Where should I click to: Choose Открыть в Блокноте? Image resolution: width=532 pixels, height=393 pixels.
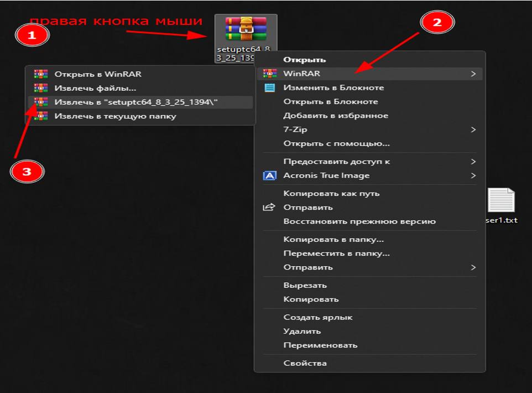pyautogui.click(x=370, y=101)
